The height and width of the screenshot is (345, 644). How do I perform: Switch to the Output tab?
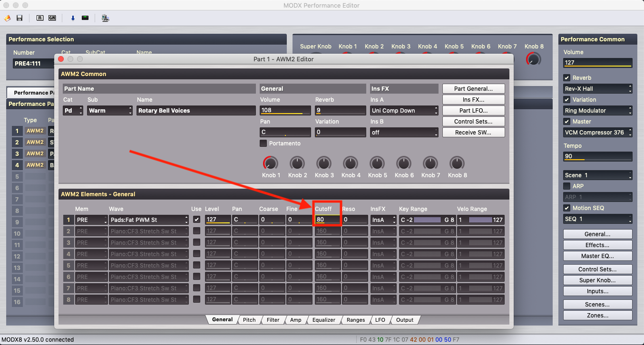coord(405,320)
